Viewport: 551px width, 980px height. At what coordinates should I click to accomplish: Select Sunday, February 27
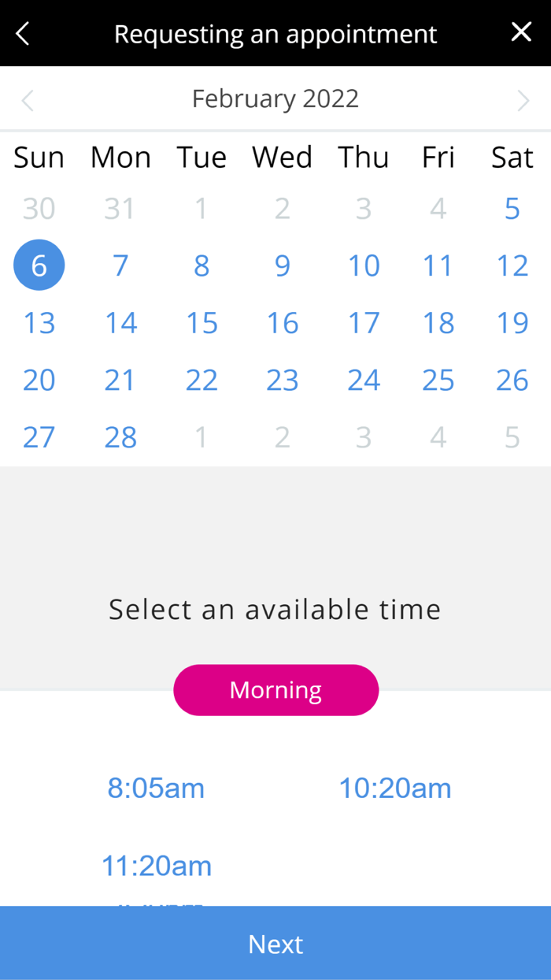[39, 437]
